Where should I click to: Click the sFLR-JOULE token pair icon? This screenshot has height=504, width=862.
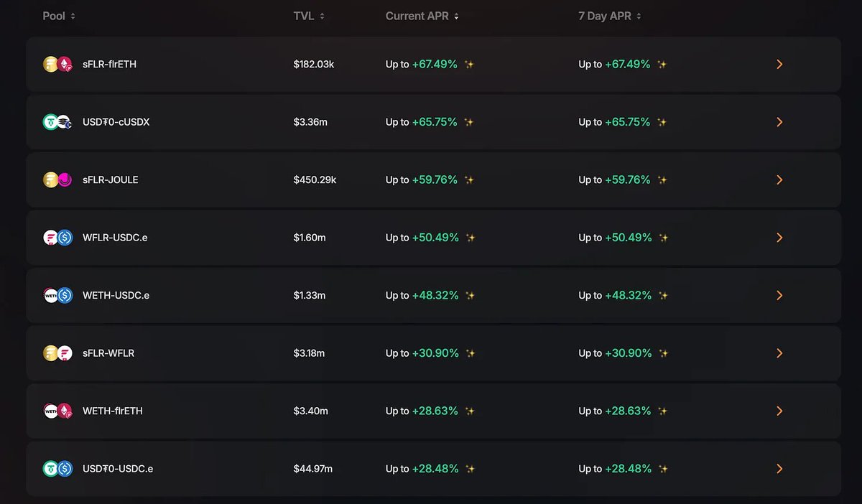tap(58, 180)
